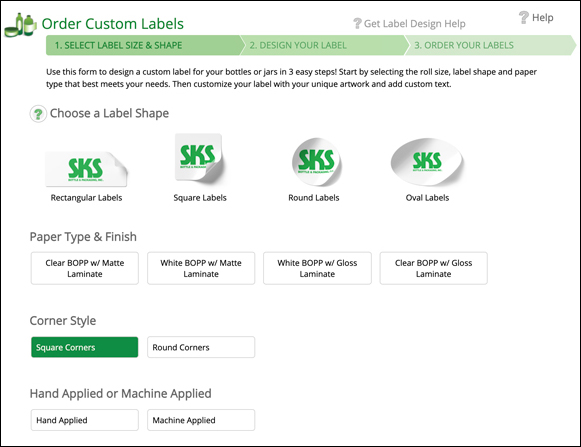Image resolution: width=581 pixels, height=447 pixels.
Task: Click the question mark icon beside Help
Action: pyautogui.click(x=524, y=17)
